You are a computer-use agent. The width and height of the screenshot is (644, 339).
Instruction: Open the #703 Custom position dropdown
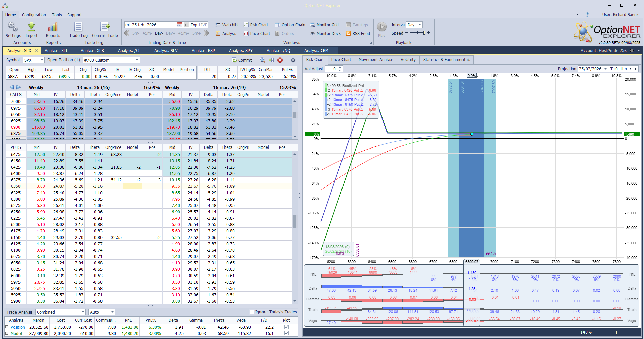coord(137,60)
